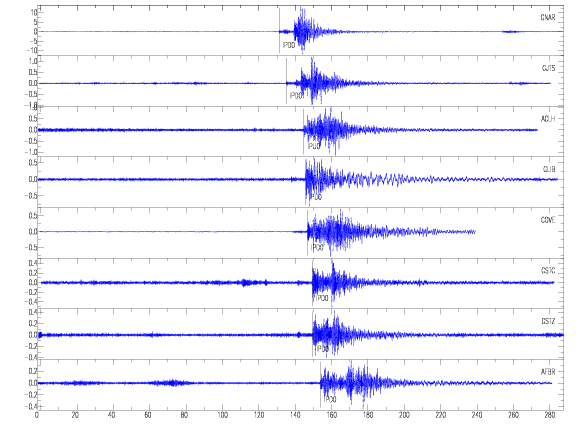Click the IPD0 pick label on CSTZ trace
This screenshot has height=440, width=580.
pyautogui.click(x=323, y=349)
